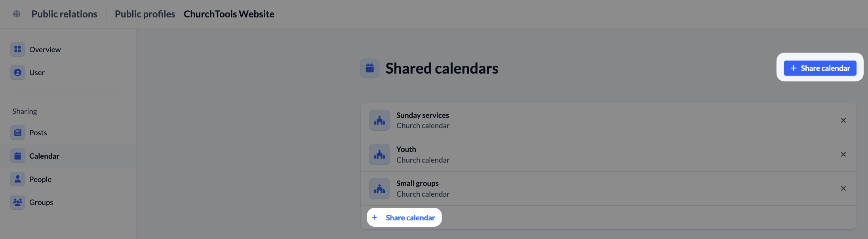Click the globe icon beside Public relations

(x=17, y=14)
